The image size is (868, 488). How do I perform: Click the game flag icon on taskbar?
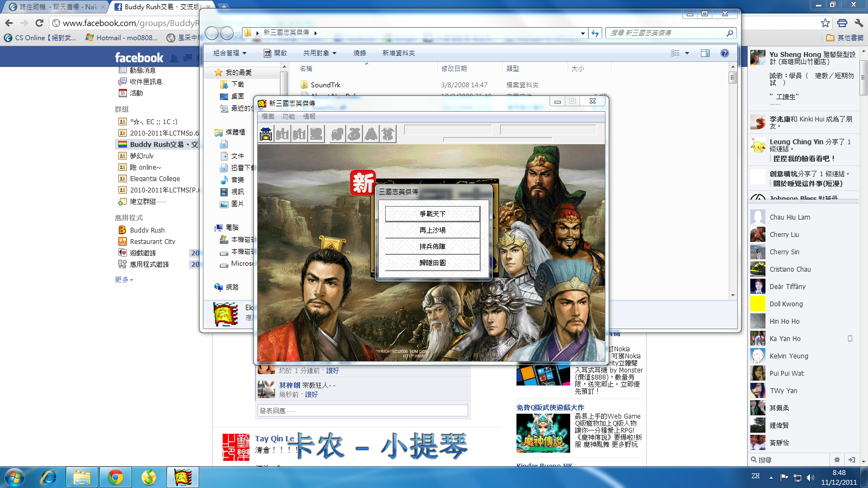tap(183, 478)
